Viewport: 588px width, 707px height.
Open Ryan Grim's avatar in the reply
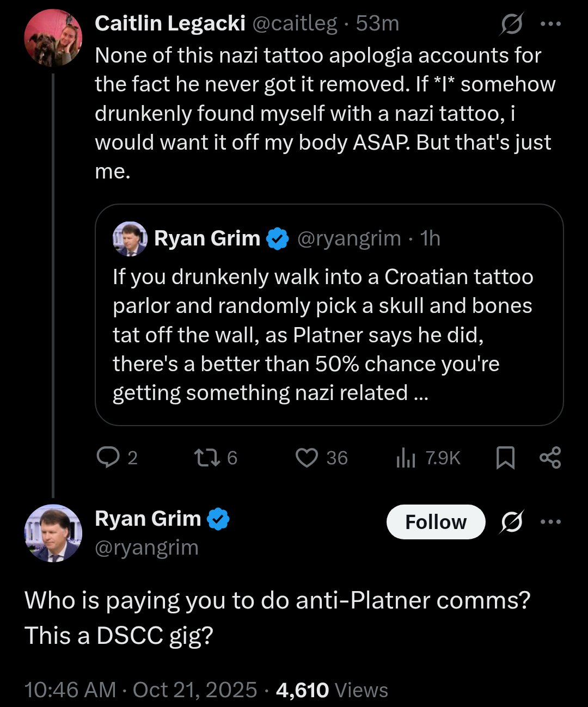53,533
